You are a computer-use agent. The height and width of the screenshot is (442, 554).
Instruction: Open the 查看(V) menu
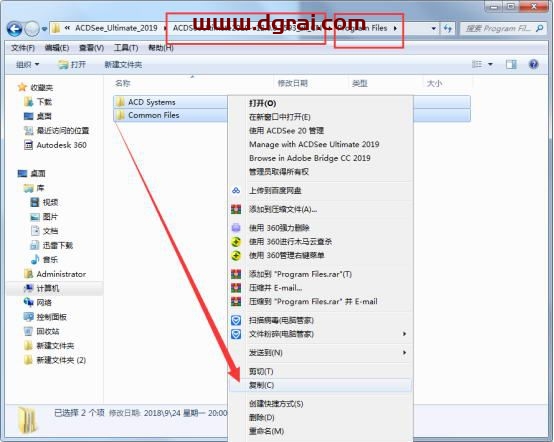coord(92,48)
